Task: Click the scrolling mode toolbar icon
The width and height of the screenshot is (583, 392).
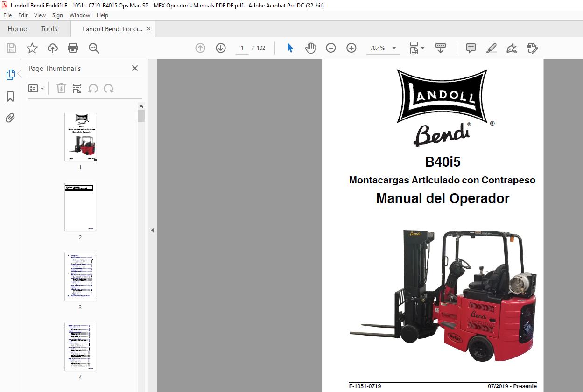Action: click(x=441, y=48)
